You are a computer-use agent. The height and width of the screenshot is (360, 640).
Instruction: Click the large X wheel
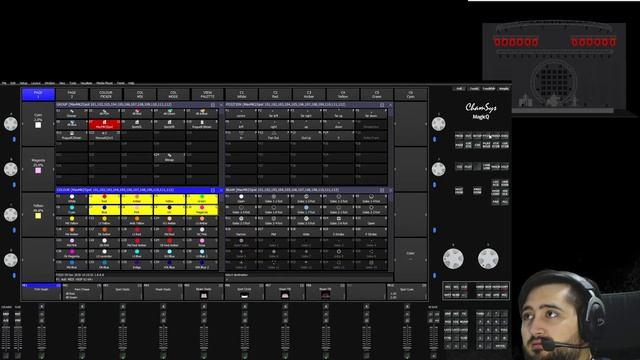[453, 259]
